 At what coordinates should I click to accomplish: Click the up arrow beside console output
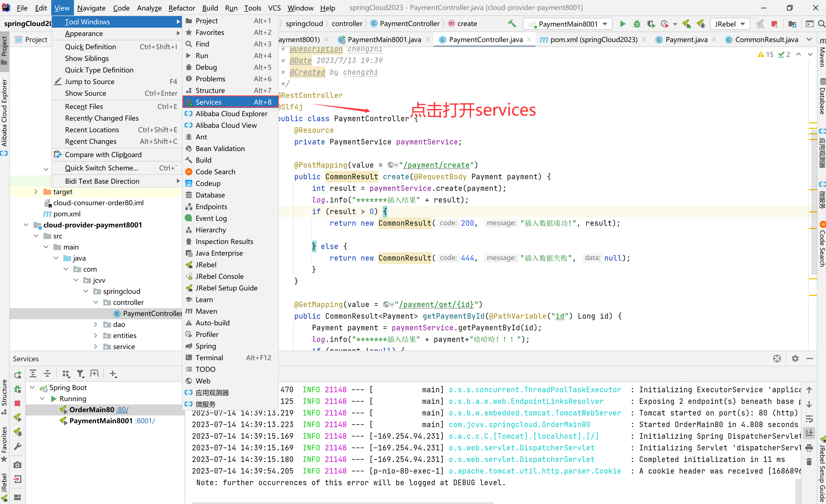tap(809, 390)
